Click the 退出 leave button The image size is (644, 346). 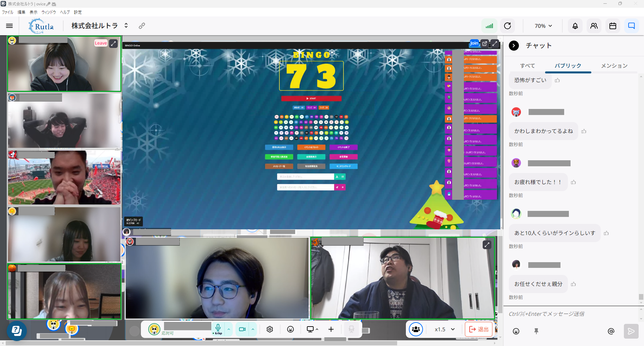[479, 329]
